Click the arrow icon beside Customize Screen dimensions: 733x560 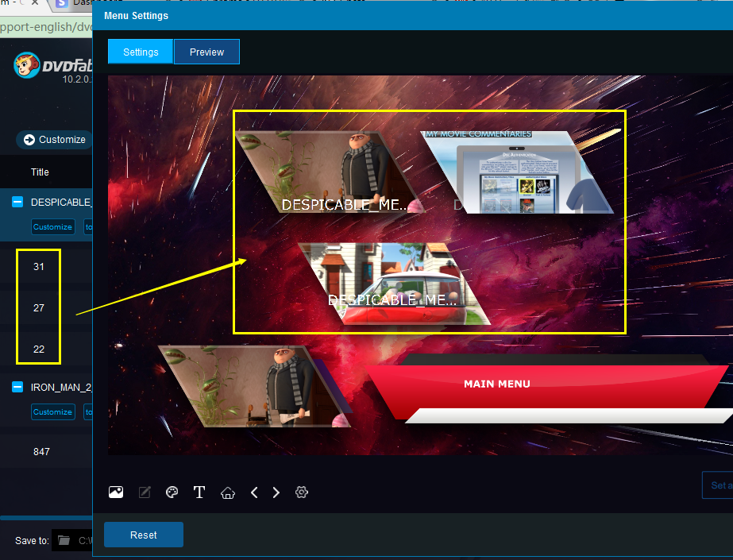click(29, 140)
